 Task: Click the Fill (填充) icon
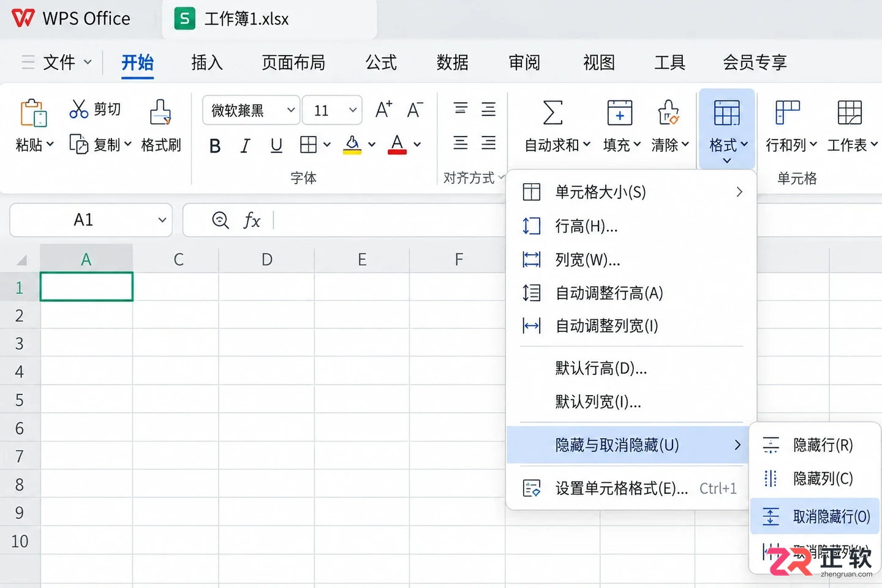click(620, 113)
